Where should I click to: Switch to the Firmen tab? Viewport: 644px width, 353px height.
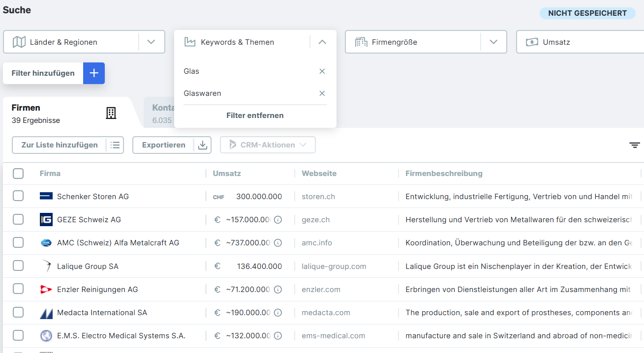67,114
